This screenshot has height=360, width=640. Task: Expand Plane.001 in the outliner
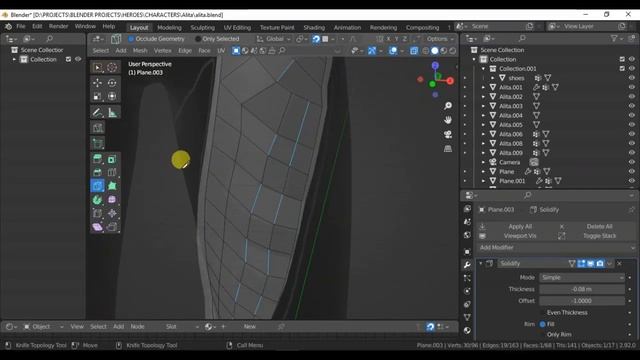point(483,181)
